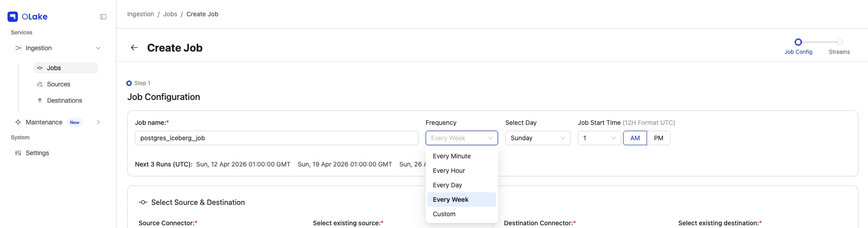Viewport: 868px width, 228px height.
Task: Open the Select Day dropdown
Action: pos(538,138)
